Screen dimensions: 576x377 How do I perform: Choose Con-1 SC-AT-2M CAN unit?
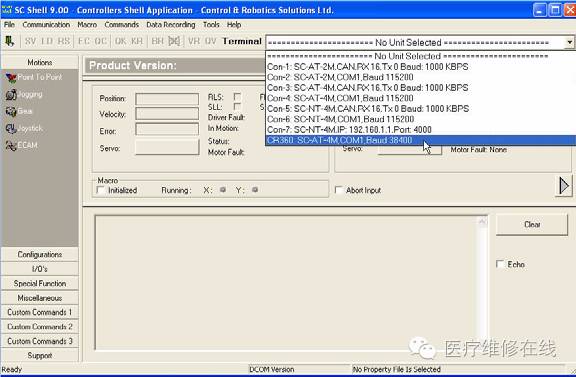click(x=421, y=67)
